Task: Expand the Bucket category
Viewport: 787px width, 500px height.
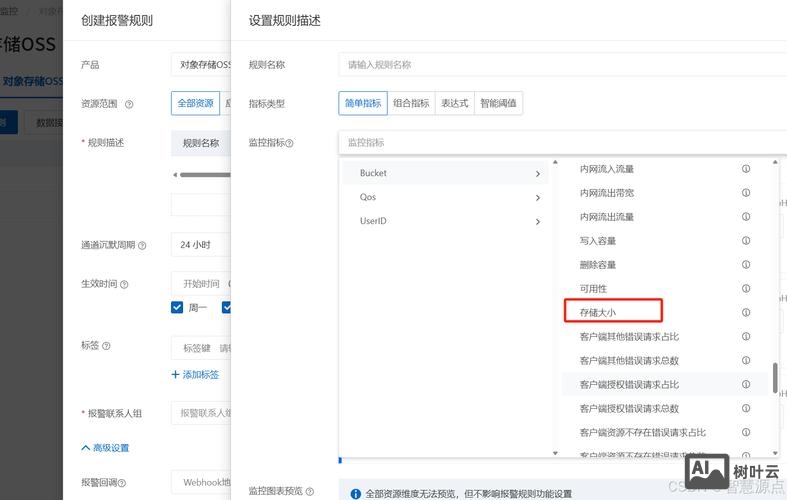Action: click(x=445, y=173)
